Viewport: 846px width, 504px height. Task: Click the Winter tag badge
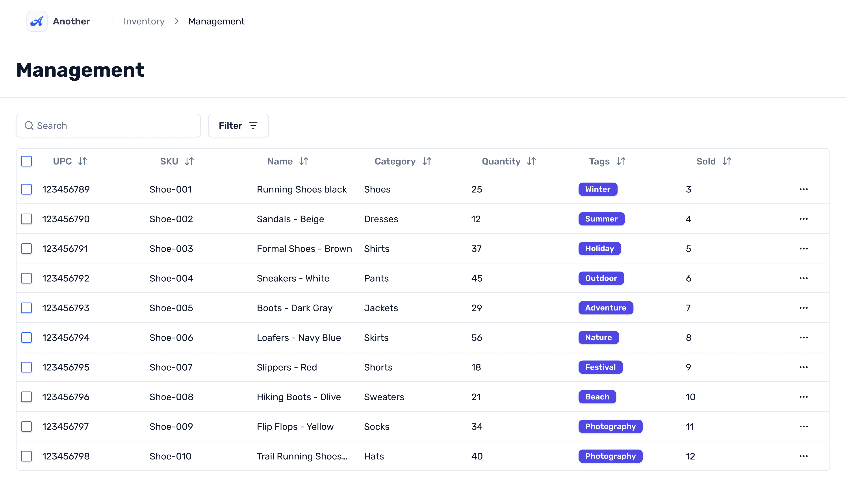coord(598,189)
